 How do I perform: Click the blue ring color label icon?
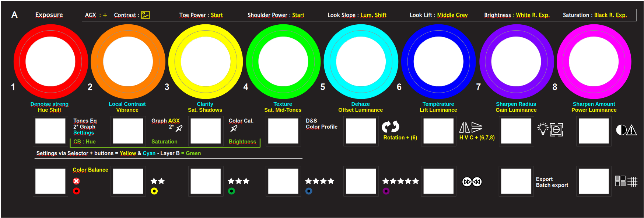point(309,191)
